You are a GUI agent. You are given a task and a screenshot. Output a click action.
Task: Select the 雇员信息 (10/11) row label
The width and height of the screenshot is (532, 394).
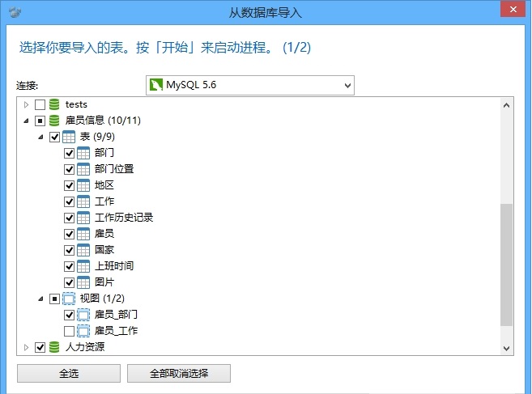(x=103, y=121)
